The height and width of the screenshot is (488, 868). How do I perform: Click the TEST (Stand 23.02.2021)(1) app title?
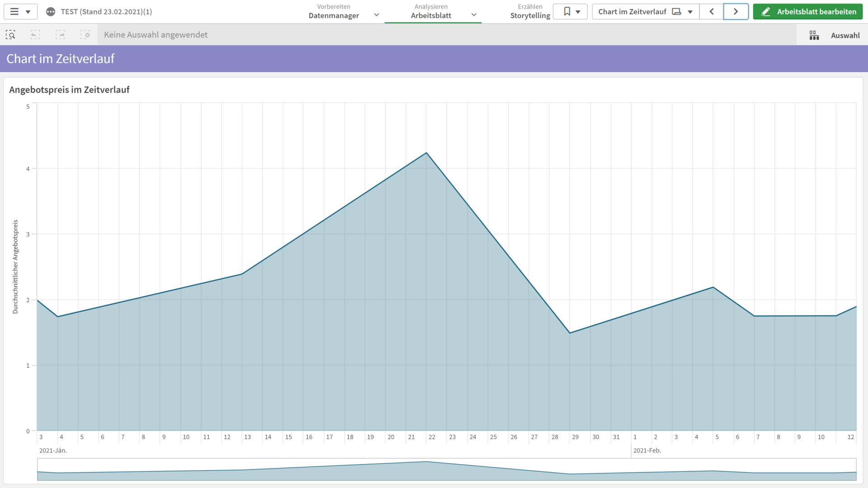pos(106,12)
